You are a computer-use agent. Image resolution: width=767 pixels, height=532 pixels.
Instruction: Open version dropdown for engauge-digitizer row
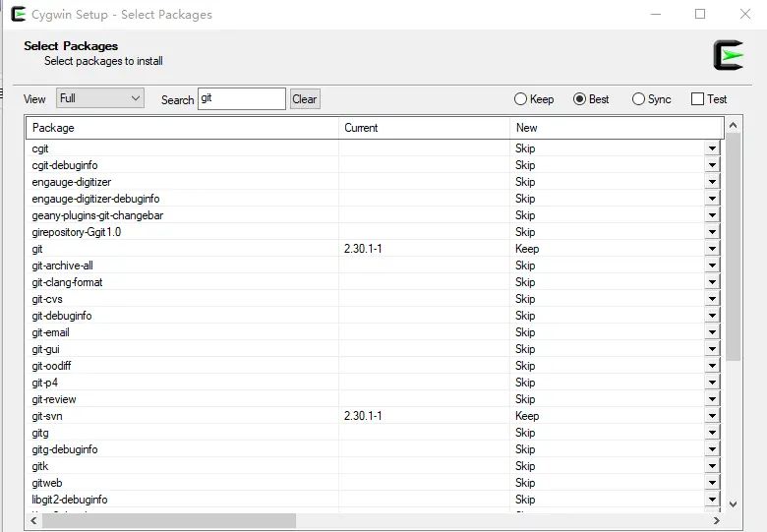pos(712,182)
